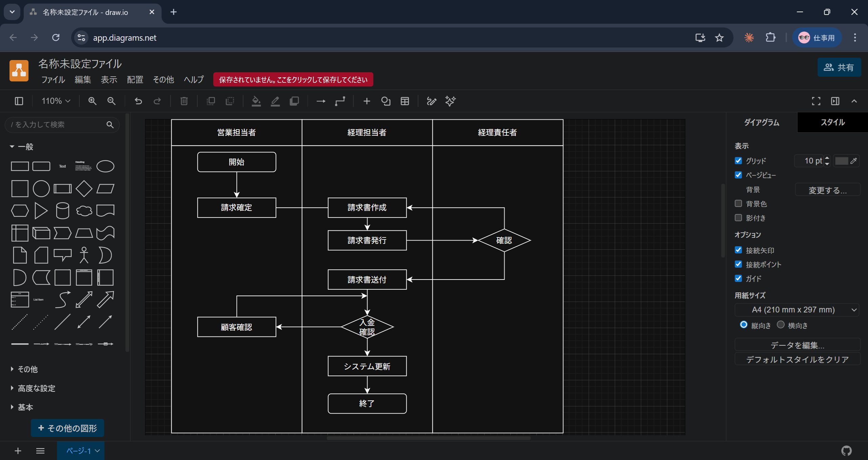Screen dimensions: 868x460
Task: Switch to the スタイル tab
Action: [832, 122]
